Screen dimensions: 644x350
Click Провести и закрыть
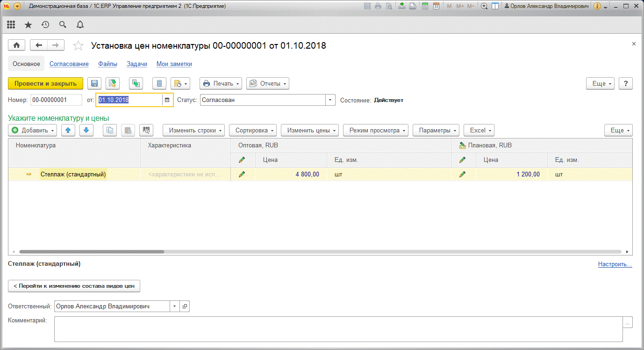pos(45,83)
